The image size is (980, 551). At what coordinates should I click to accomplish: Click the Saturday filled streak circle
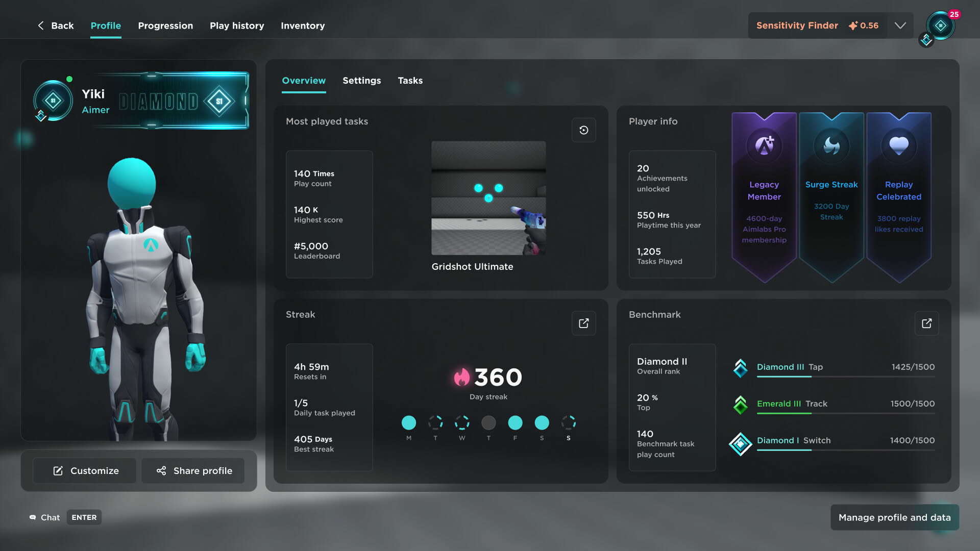click(542, 422)
